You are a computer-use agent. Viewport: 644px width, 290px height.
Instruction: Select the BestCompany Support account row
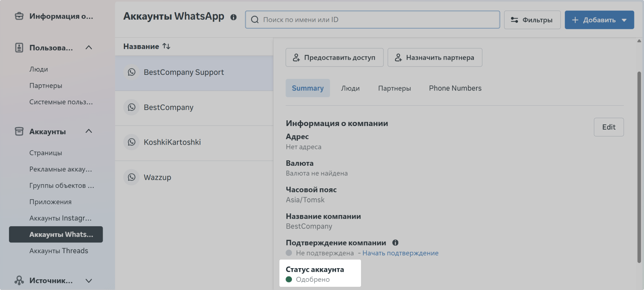194,73
